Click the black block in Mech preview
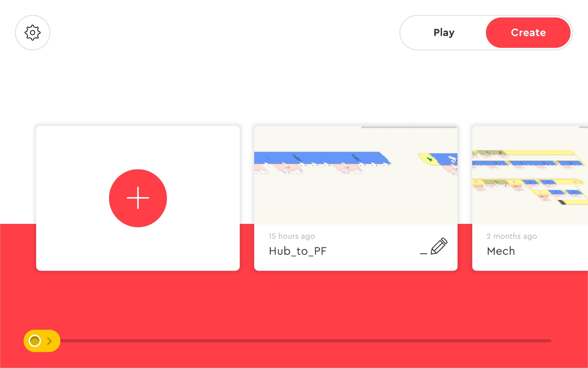The height and width of the screenshot is (368, 588). pos(562,202)
